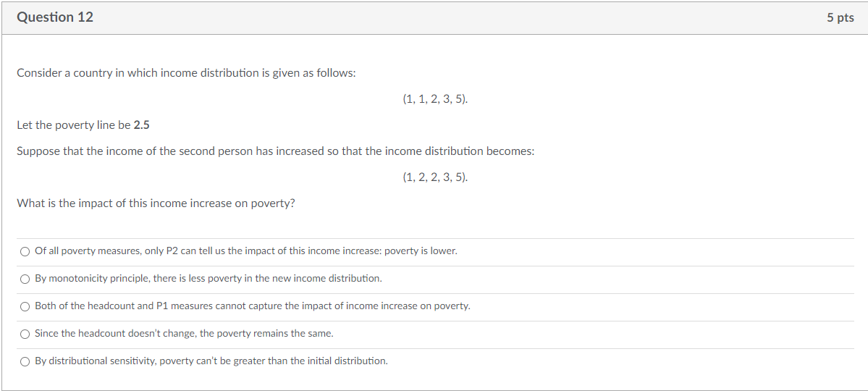Click the '5 pts' points label
This screenshot has height=391, width=868.
point(840,17)
